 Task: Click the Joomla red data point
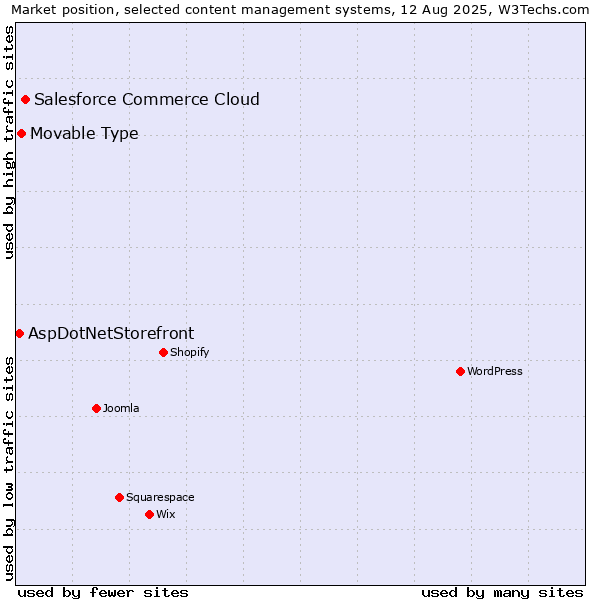pos(96,408)
